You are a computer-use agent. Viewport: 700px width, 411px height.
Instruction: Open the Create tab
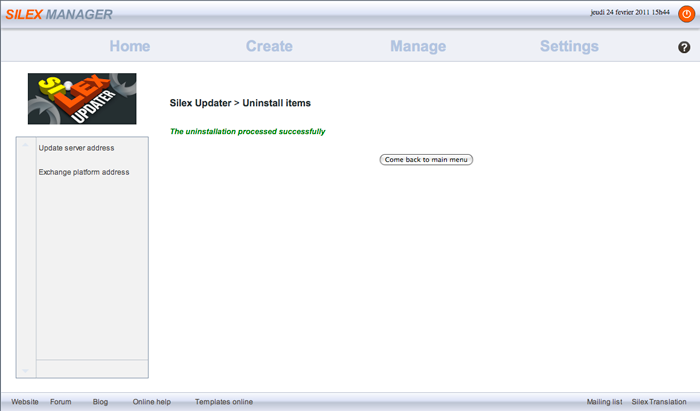(269, 46)
